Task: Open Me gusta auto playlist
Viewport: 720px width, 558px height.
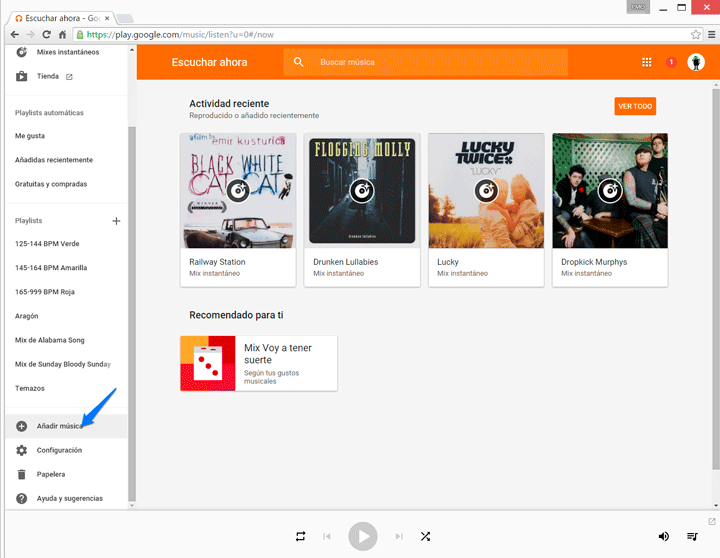Action: point(30,136)
